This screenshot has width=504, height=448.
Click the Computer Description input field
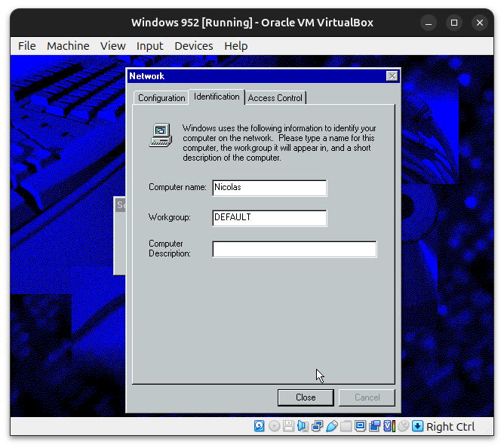(294, 249)
